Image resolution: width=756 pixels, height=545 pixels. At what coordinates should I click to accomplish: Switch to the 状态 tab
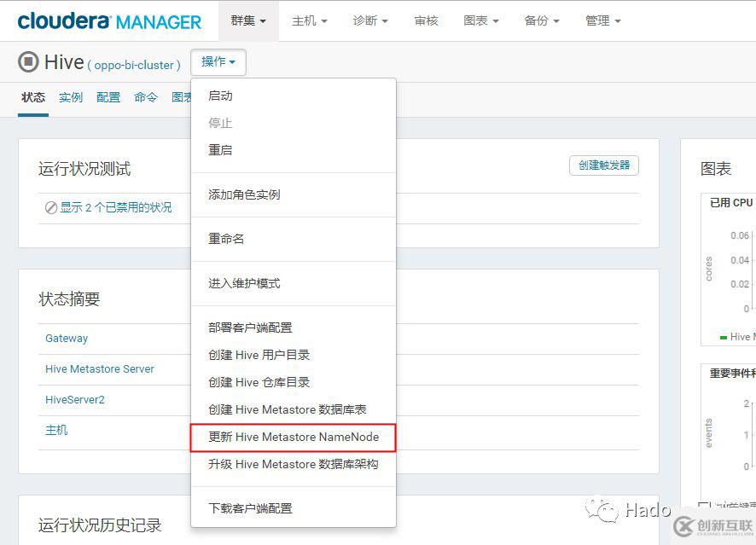[x=33, y=97]
